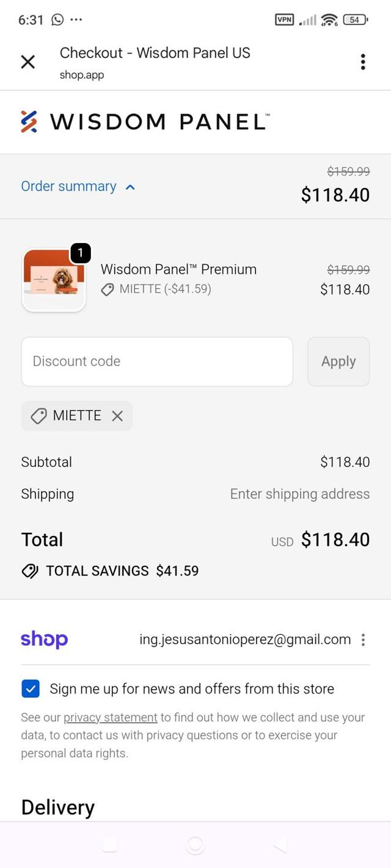Click the Total Savings tag icon
Viewport: 391px width, 868px height.
pyautogui.click(x=30, y=571)
